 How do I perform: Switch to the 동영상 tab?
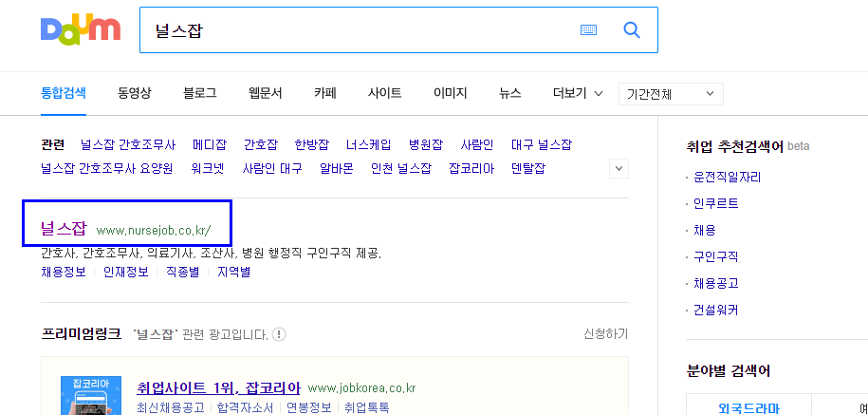point(134,93)
